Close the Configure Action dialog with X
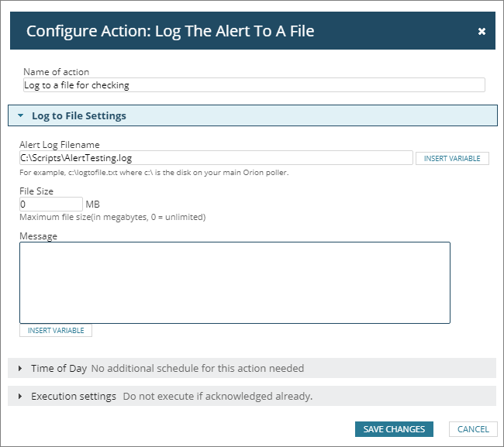This screenshot has height=447, width=504. [x=482, y=32]
